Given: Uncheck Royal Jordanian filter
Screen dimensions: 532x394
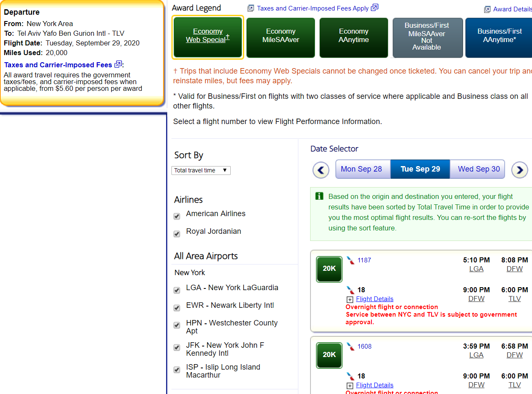Looking at the screenshot, I should click(x=177, y=234).
